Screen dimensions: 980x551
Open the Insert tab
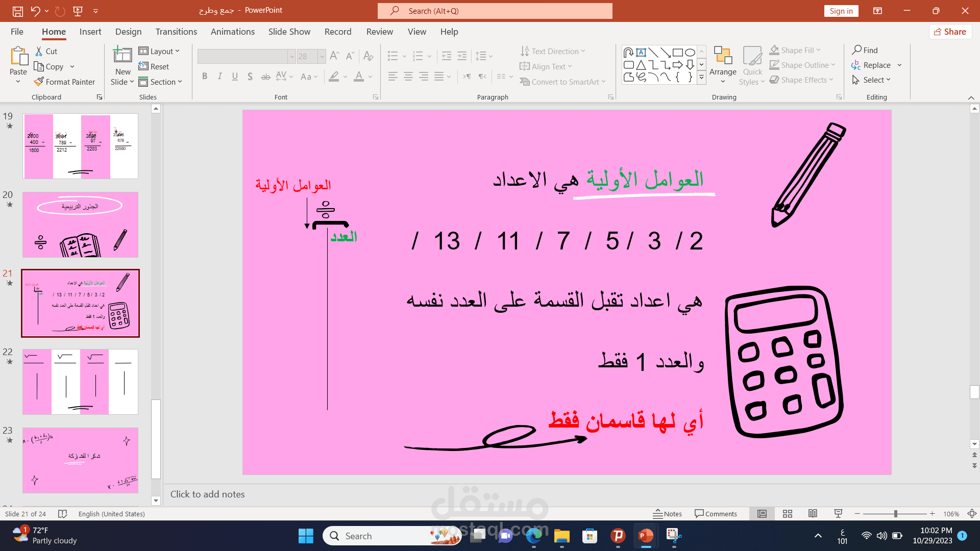point(90,32)
